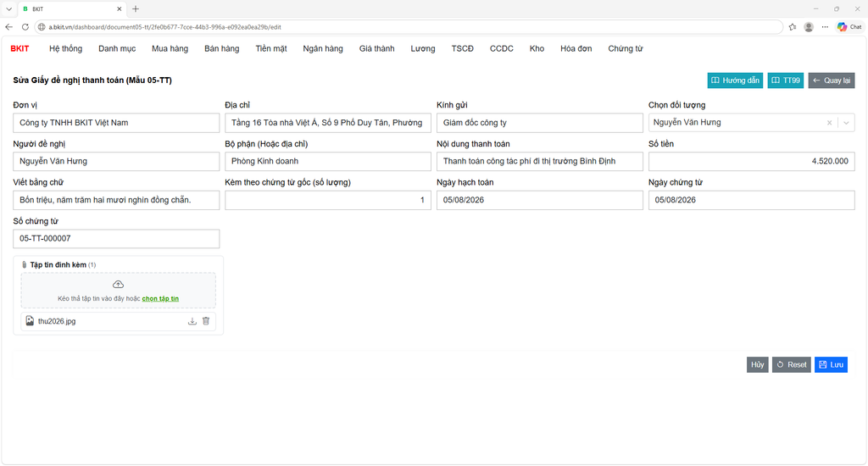Edit the Số tiền field

click(x=752, y=162)
